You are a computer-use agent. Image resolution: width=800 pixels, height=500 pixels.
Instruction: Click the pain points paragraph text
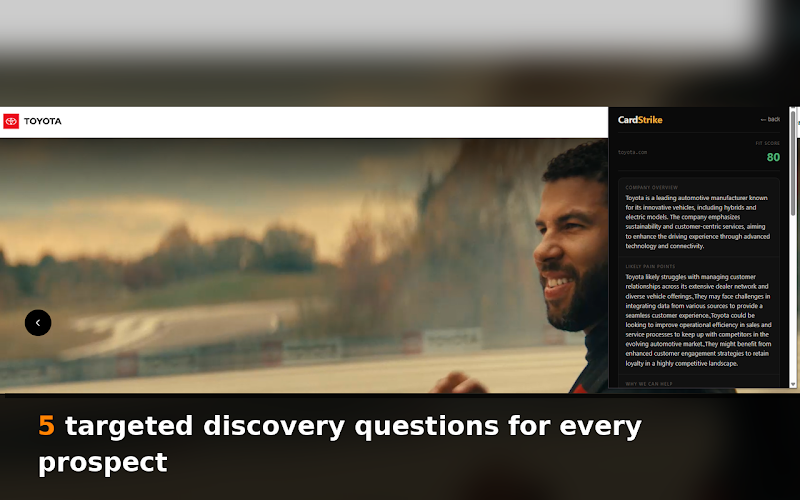click(x=698, y=320)
